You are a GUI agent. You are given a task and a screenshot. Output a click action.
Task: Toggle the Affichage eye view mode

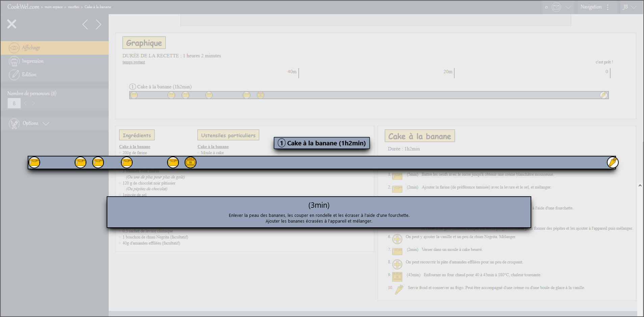pyautogui.click(x=14, y=48)
